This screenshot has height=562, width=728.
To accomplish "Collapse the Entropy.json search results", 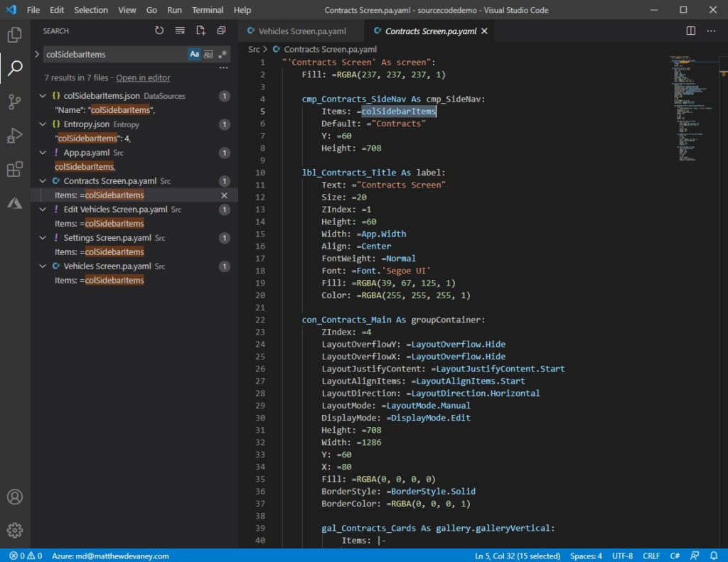I will point(43,124).
